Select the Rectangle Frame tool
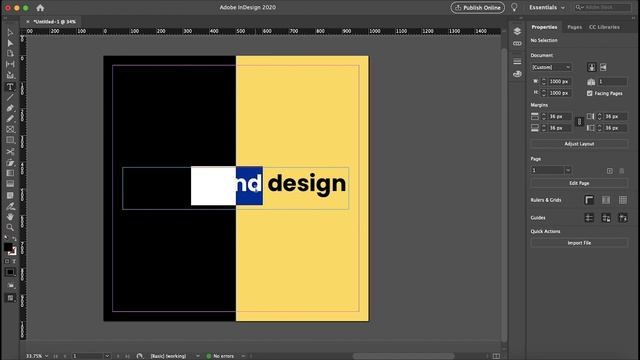Viewport: 640px width, 360px height. point(10,129)
